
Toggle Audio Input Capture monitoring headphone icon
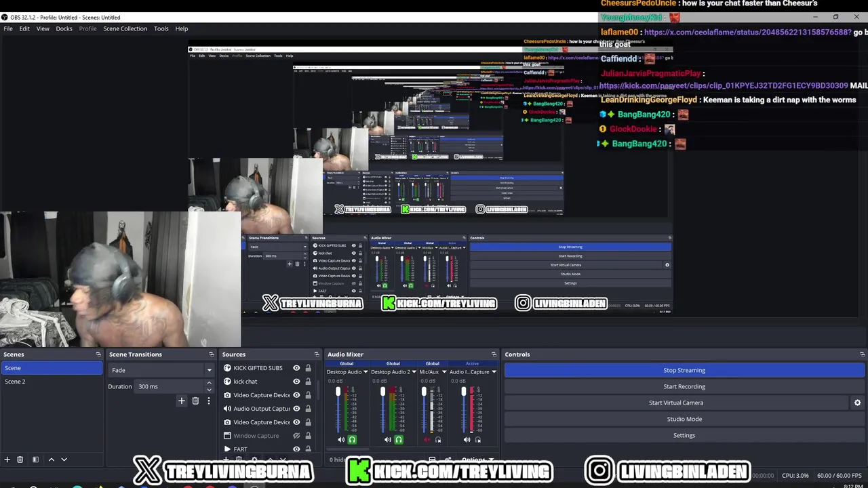point(477,440)
